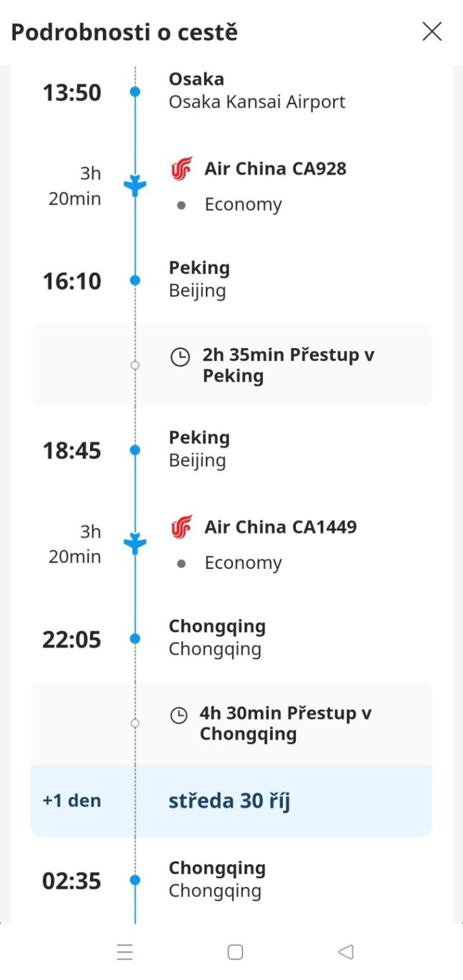Select the Air China CA1449 flight label
The image size is (463, 980).
280,527
